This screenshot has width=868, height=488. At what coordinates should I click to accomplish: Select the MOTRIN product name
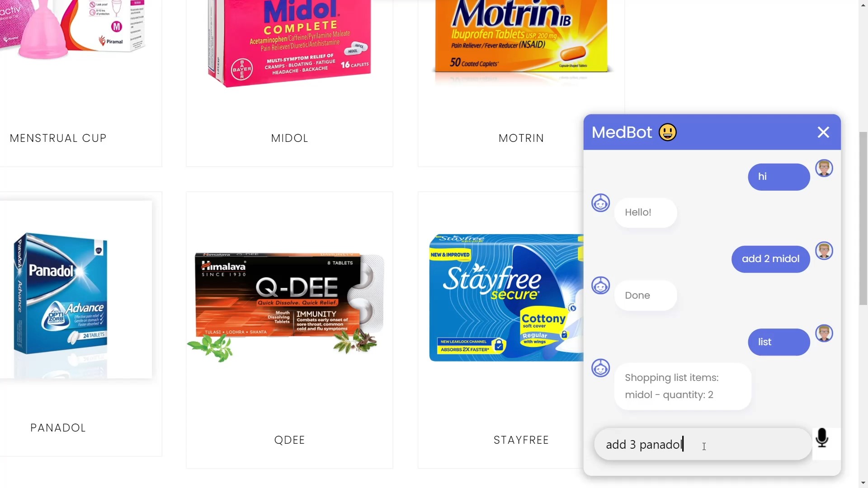pos(521,138)
